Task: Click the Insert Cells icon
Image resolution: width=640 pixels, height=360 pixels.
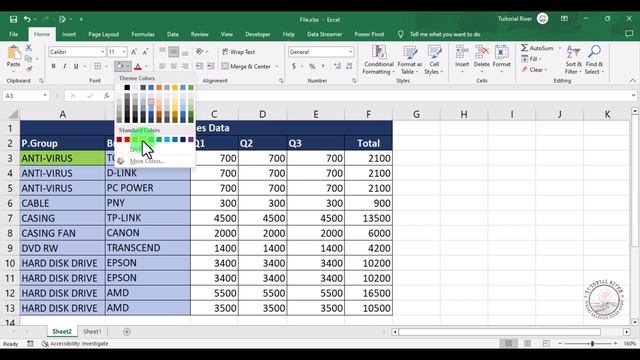Action: click(462, 52)
